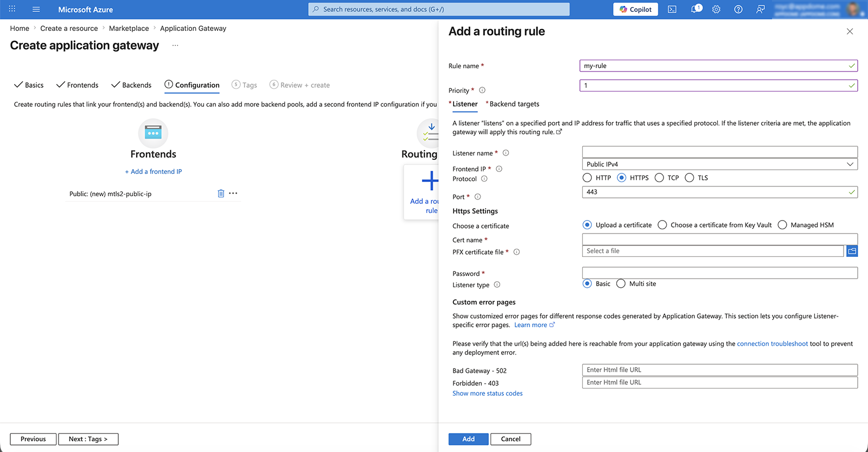Viewport: 868px width, 452px height.
Task: Click the plus icon to add a routing rule
Action: tap(430, 180)
